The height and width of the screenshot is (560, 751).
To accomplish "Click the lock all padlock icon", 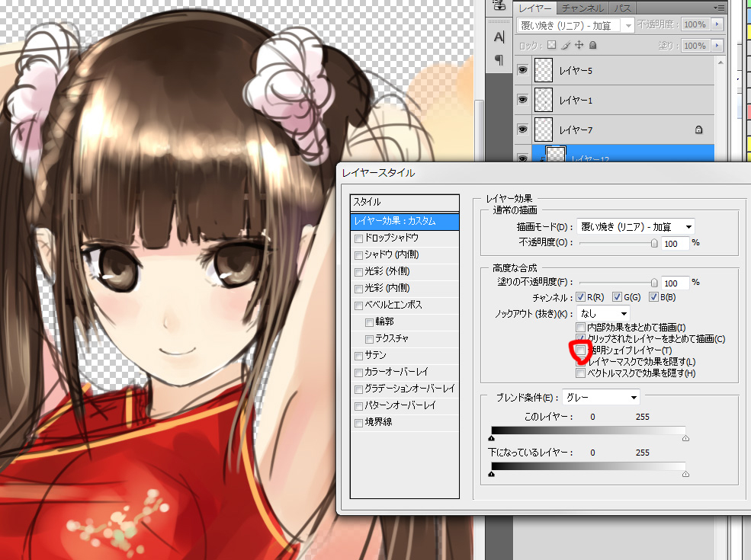I will point(593,45).
